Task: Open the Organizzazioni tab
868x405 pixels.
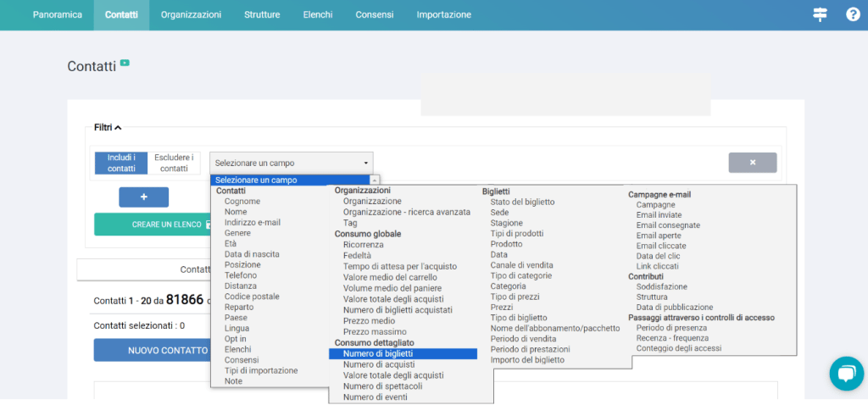Action: pos(191,14)
